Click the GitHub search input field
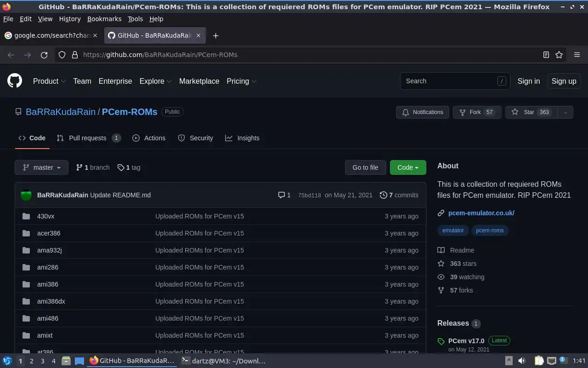 (455, 81)
